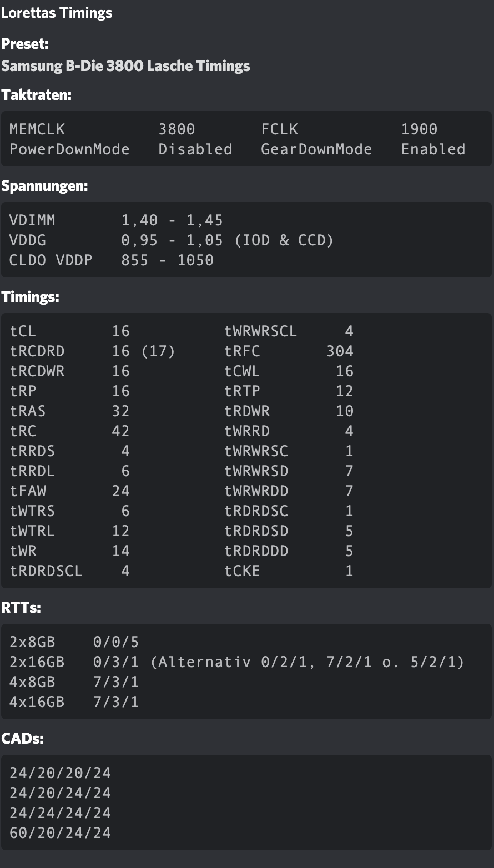Click the 4x8GB 7/3/1 entry

74,682
